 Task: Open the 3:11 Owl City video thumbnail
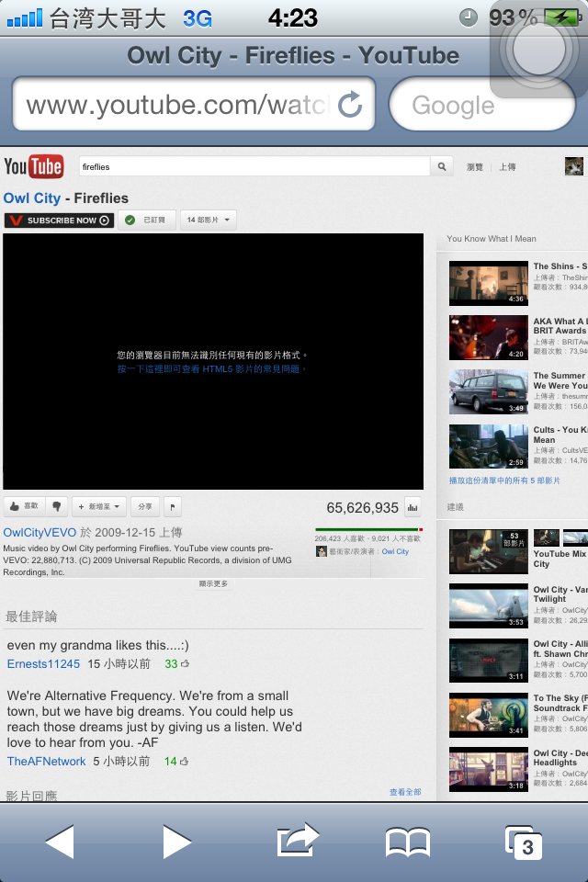[489, 661]
